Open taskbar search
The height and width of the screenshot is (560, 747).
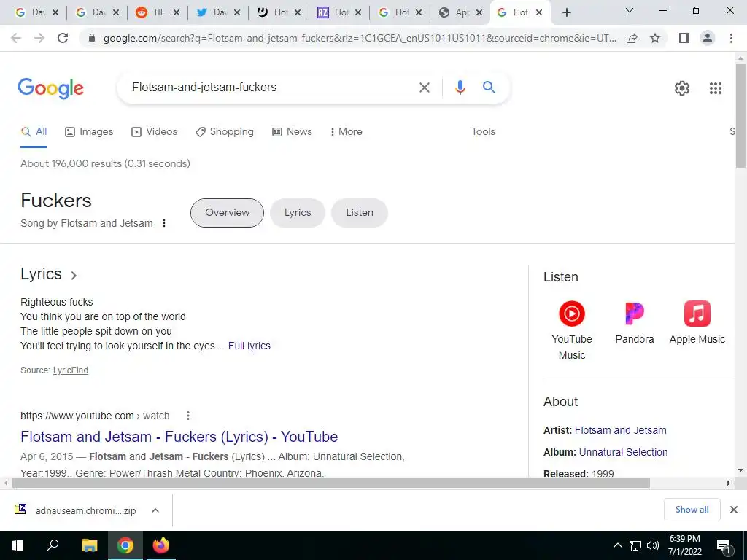click(53, 545)
